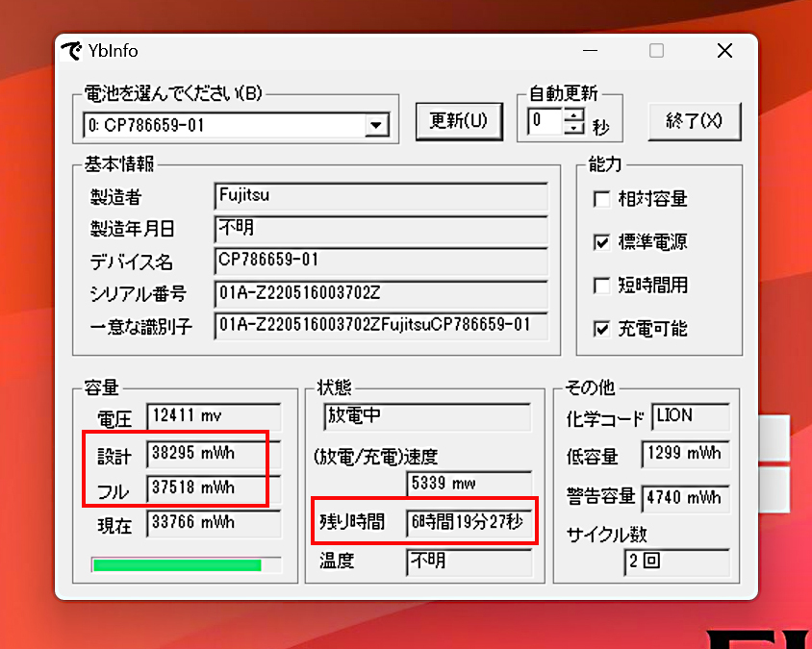Toggle the 充電可能 checkbox
This screenshot has width=812, height=649.
(601, 329)
